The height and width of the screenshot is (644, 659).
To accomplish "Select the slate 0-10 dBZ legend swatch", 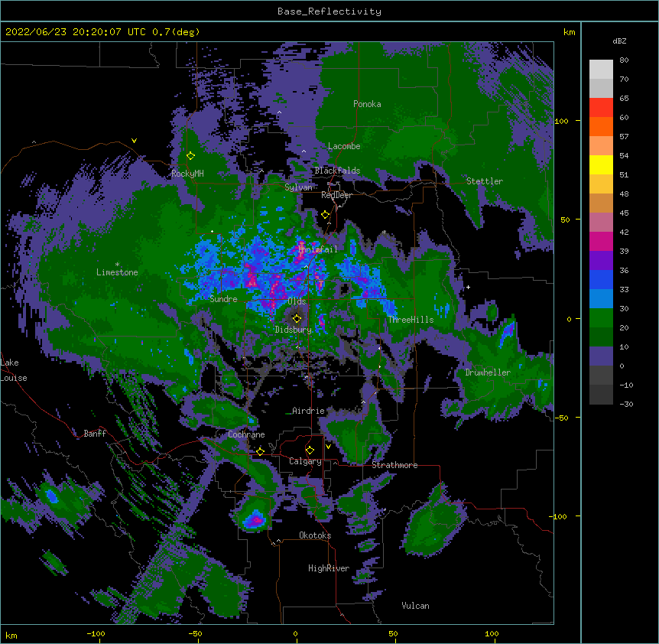I will pyautogui.click(x=601, y=356).
